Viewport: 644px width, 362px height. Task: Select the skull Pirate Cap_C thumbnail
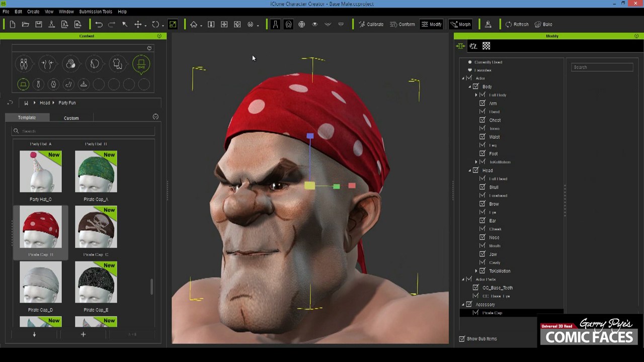pos(96,227)
